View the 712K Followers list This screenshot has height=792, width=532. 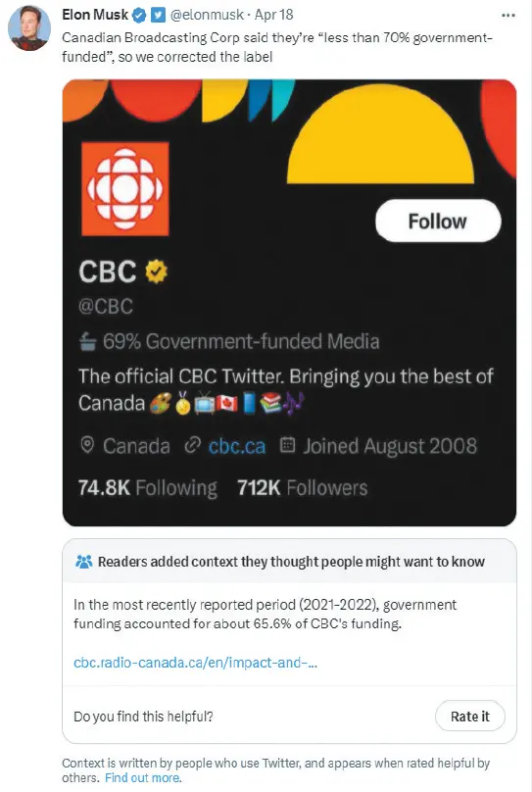pos(303,488)
